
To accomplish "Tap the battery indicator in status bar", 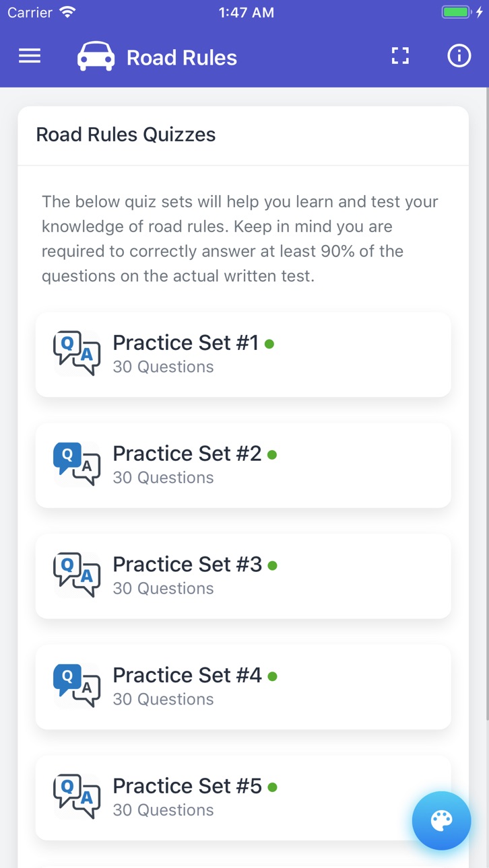I will [456, 12].
